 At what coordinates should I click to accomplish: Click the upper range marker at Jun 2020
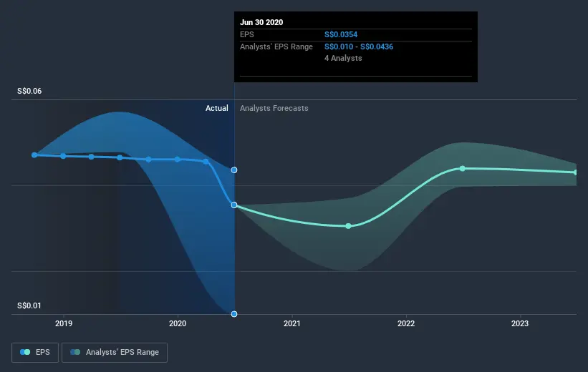click(x=234, y=170)
